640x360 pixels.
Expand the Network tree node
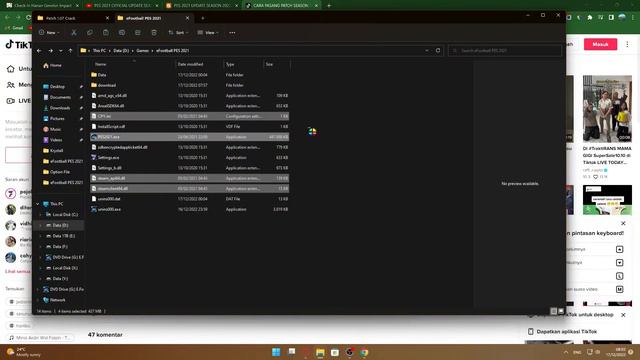coord(38,300)
